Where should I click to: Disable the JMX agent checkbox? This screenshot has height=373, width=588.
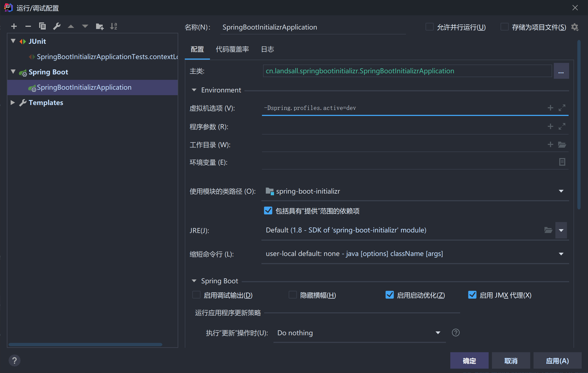click(472, 295)
